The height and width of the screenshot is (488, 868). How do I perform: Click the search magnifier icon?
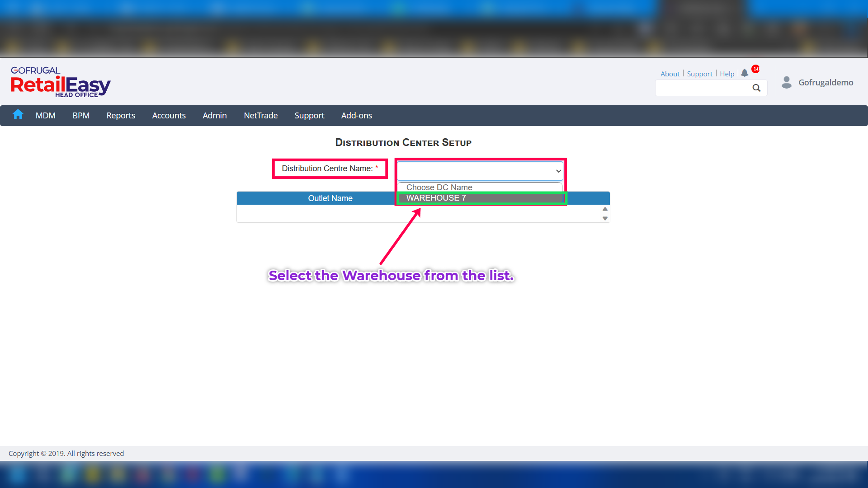pyautogui.click(x=756, y=88)
